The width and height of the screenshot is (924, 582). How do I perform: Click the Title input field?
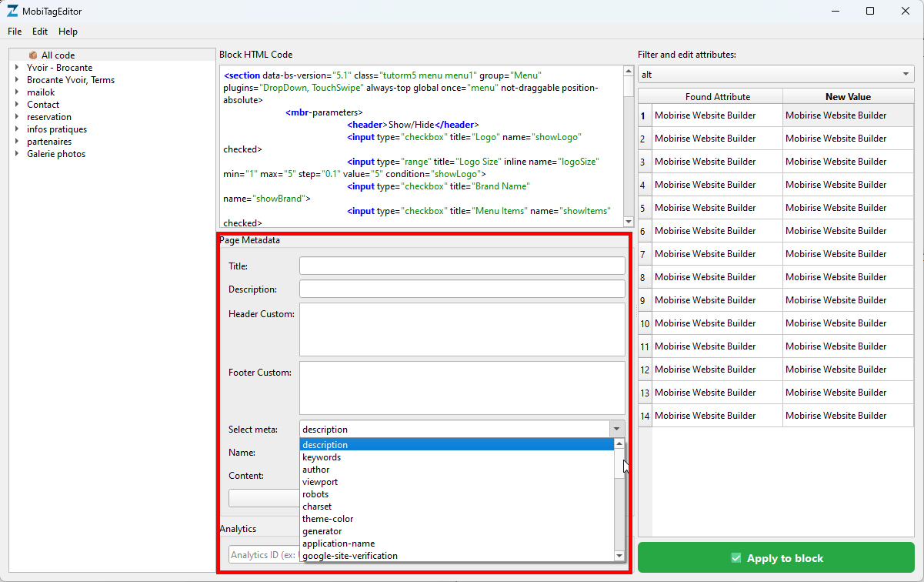462,266
